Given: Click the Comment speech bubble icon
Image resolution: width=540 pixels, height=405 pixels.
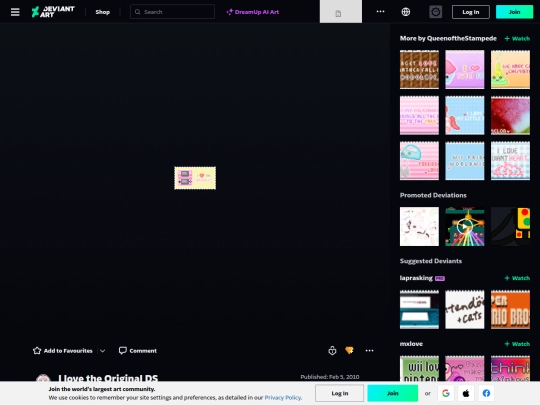Looking at the screenshot, I should 123,351.
